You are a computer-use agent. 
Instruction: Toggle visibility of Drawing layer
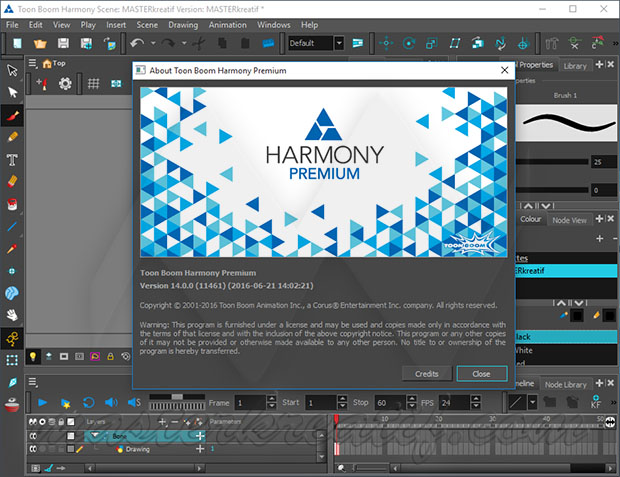33,449
